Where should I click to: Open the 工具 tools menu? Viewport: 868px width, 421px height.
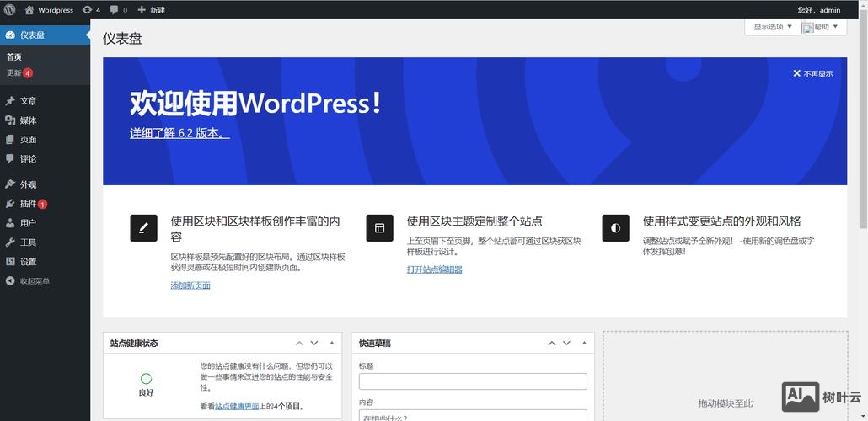coord(45,242)
